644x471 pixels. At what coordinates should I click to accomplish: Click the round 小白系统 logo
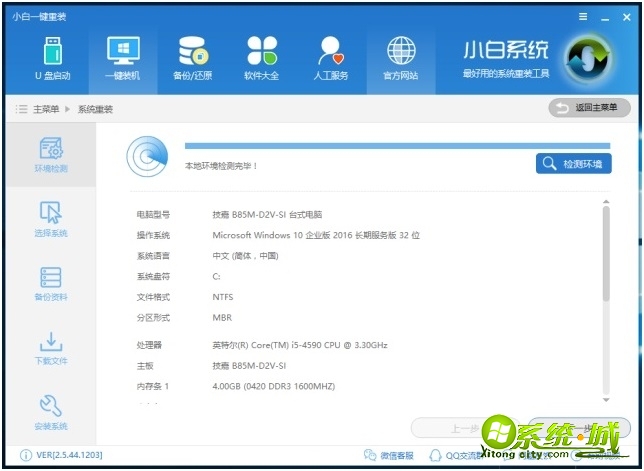point(588,58)
